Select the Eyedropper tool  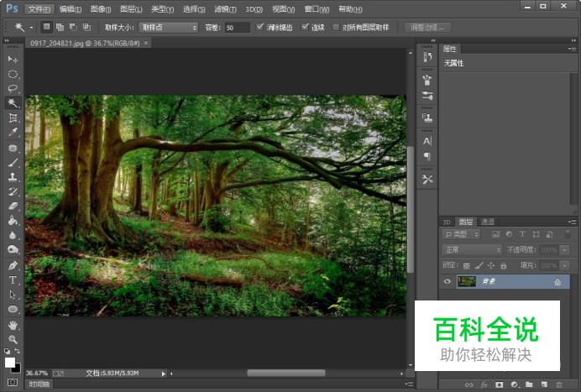point(13,133)
